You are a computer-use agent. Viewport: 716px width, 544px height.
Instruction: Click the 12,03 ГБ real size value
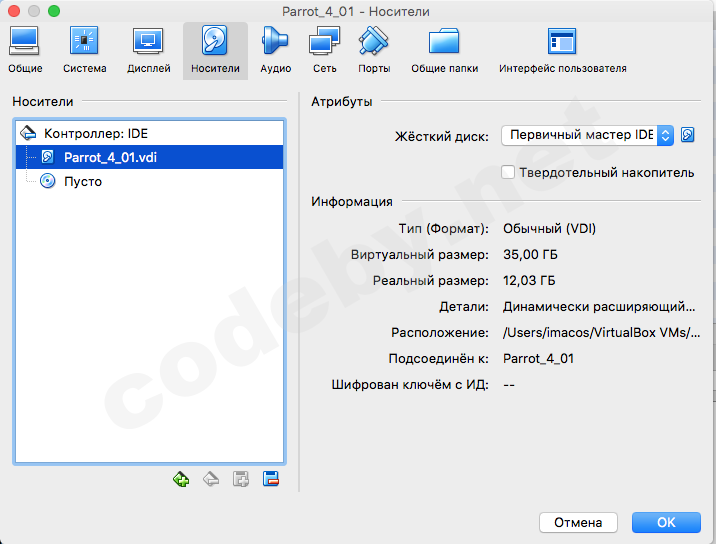529,280
